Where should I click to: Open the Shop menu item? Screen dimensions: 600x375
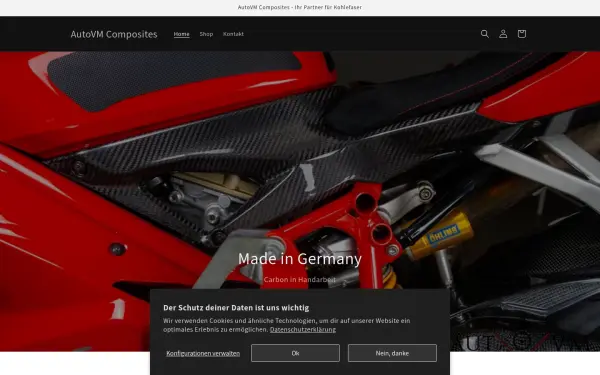206,34
